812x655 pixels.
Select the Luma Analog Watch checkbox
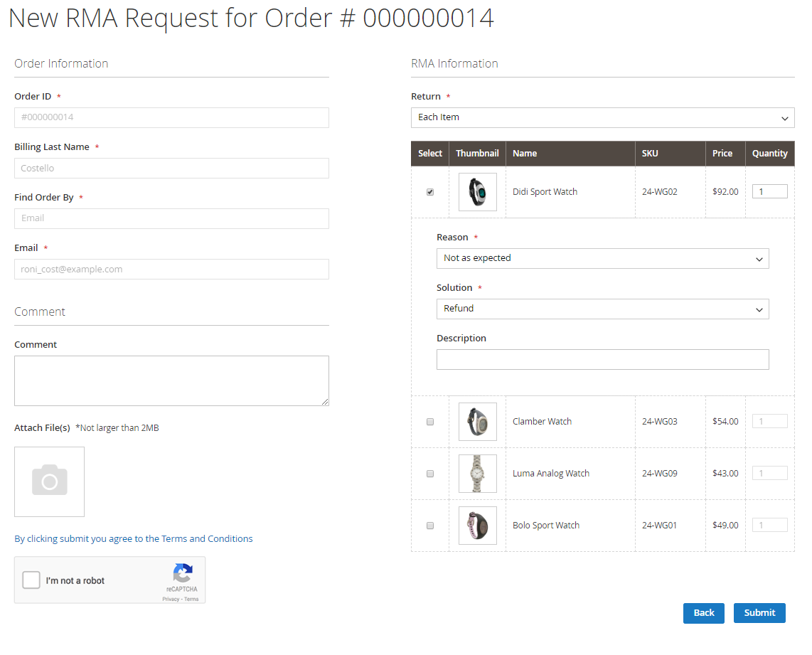pyautogui.click(x=430, y=474)
